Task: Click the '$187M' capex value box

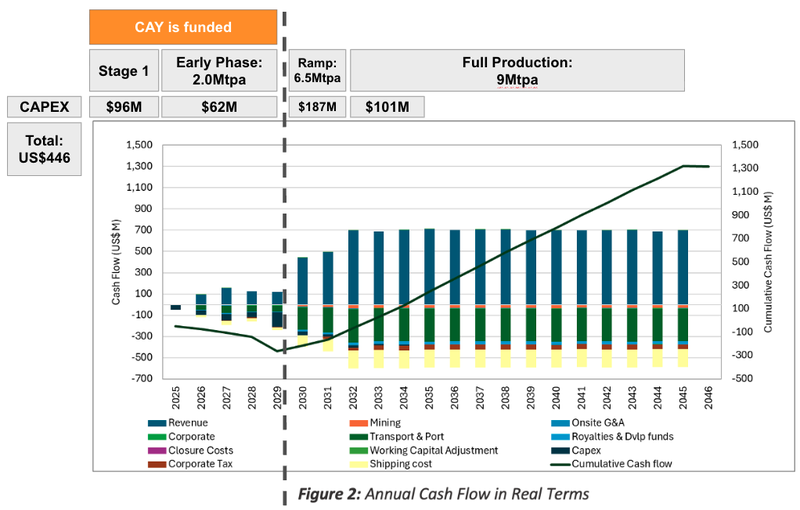Action: click(x=317, y=107)
